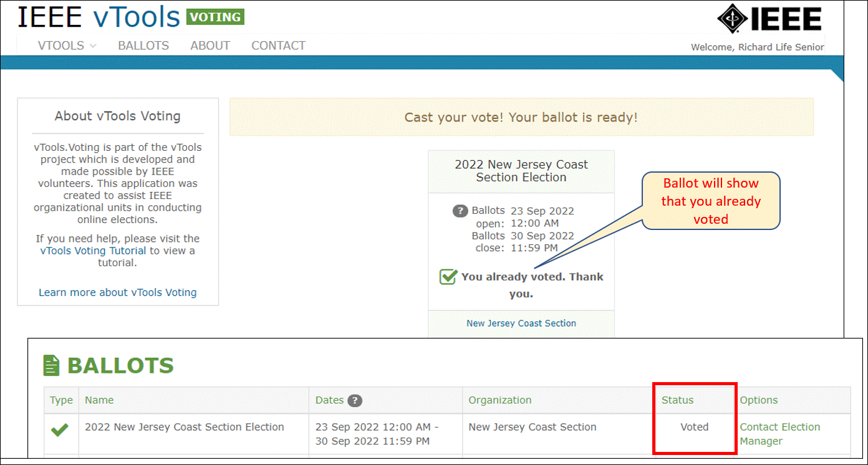Click 2022 New Jersey Coast Section Election row name
Viewport: 868px width, 465px height.
click(x=185, y=427)
